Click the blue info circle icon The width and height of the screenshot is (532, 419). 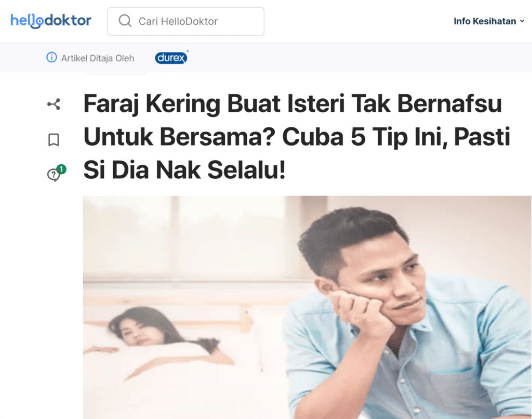(51, 57)
